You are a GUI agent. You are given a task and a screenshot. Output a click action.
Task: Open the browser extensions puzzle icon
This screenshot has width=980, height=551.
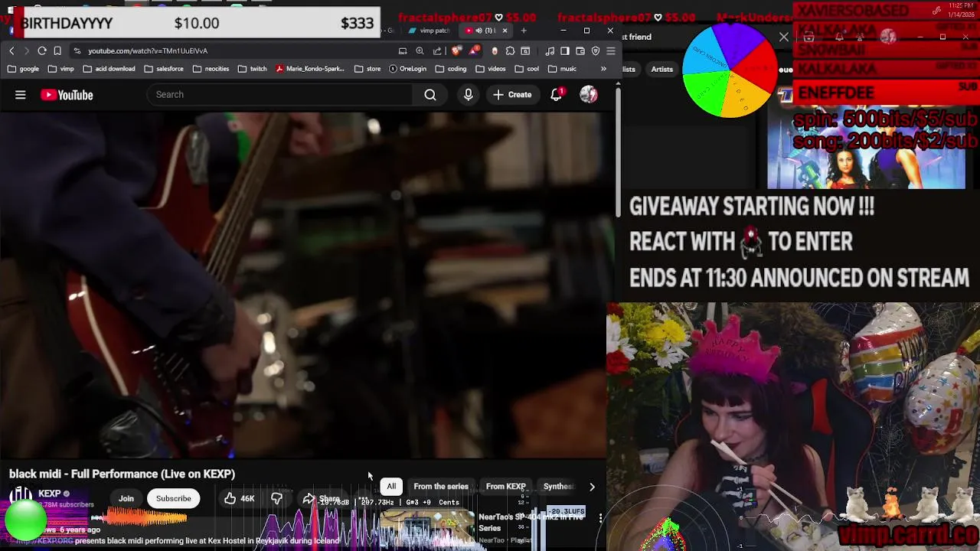[510, 51]
